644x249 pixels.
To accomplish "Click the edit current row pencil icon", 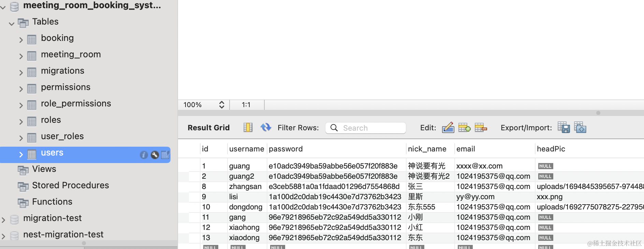I will click(x=448, y=128).
